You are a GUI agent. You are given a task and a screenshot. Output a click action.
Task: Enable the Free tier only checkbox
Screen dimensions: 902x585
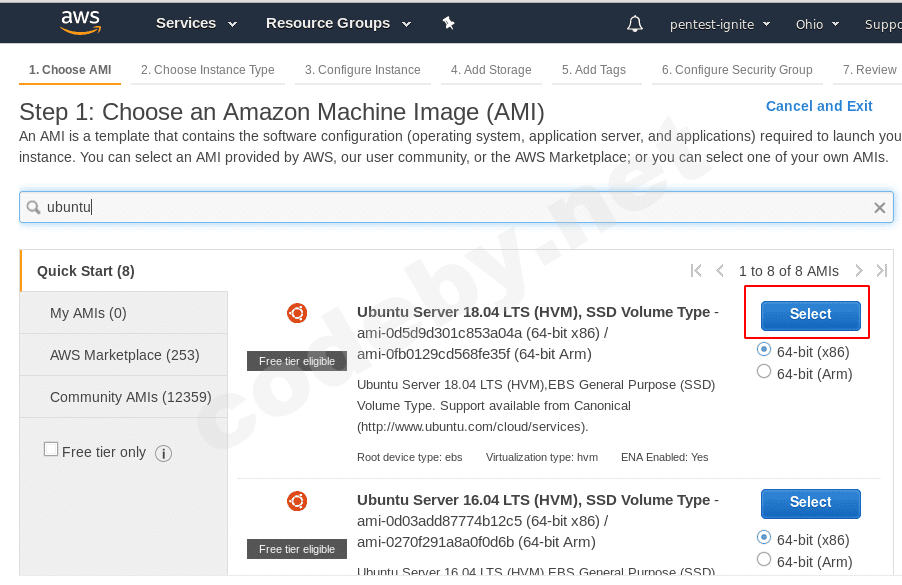coord(51,450)
